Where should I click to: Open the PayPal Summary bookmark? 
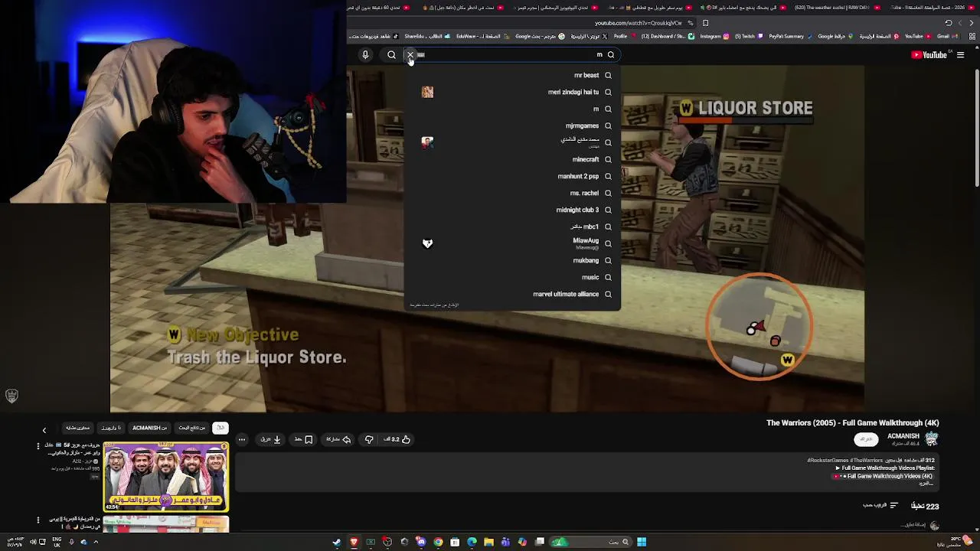790,36
